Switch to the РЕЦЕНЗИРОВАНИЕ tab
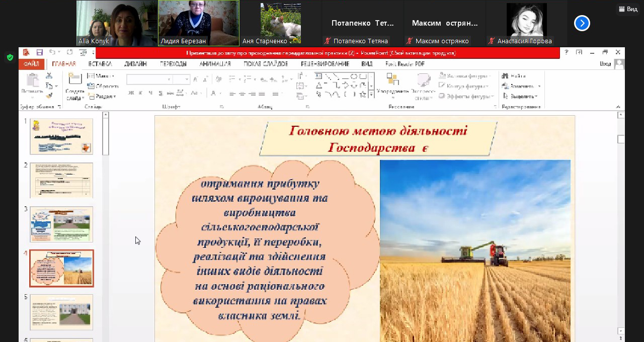Image resolution: width=644 pixels, height=342 pixels. (325, 64)
